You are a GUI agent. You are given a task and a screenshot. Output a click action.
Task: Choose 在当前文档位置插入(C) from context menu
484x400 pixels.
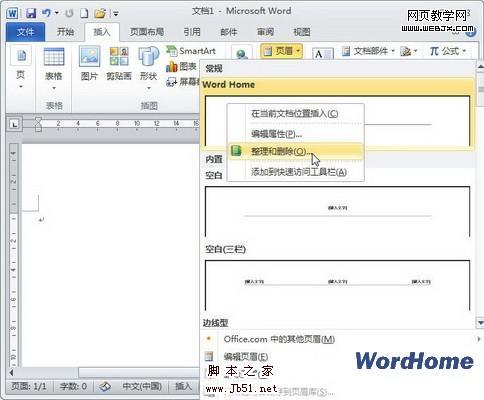[295, 114]
